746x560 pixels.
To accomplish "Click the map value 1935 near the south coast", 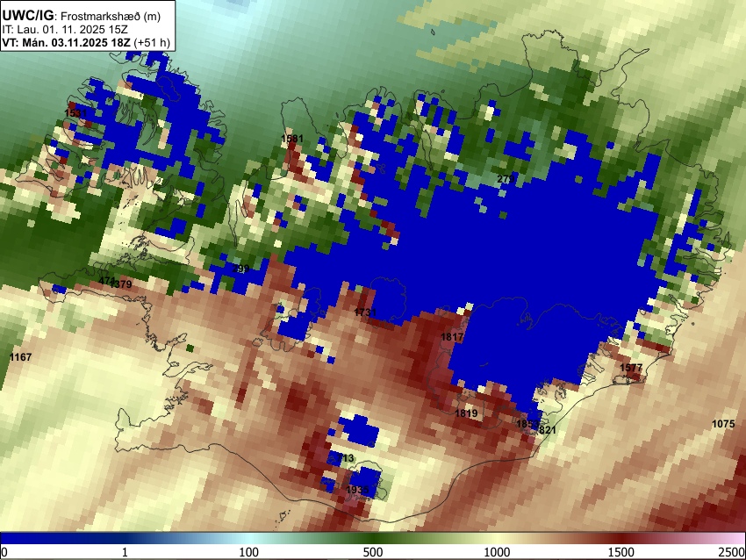I will (357, 490).
